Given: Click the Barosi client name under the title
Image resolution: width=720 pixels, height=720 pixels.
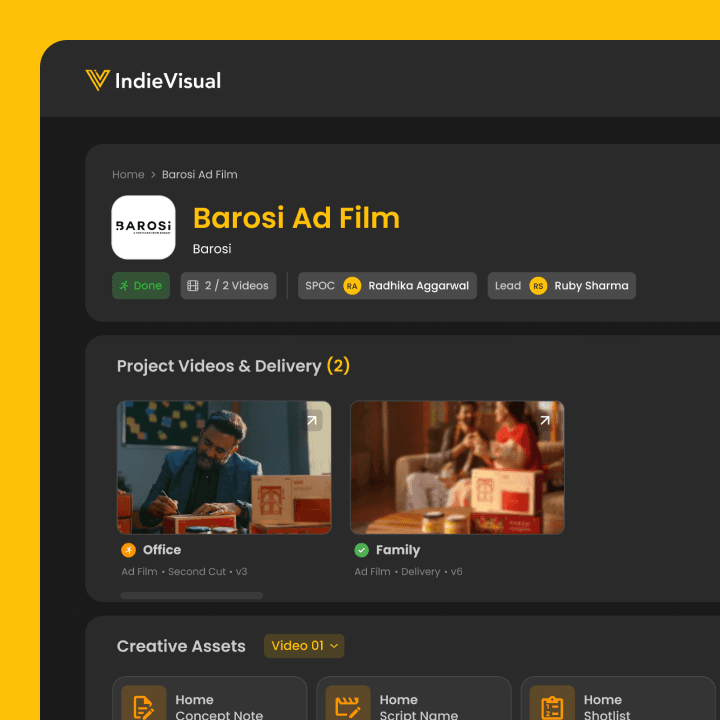Looking at the screenshot, I should (x=212, y=249).
